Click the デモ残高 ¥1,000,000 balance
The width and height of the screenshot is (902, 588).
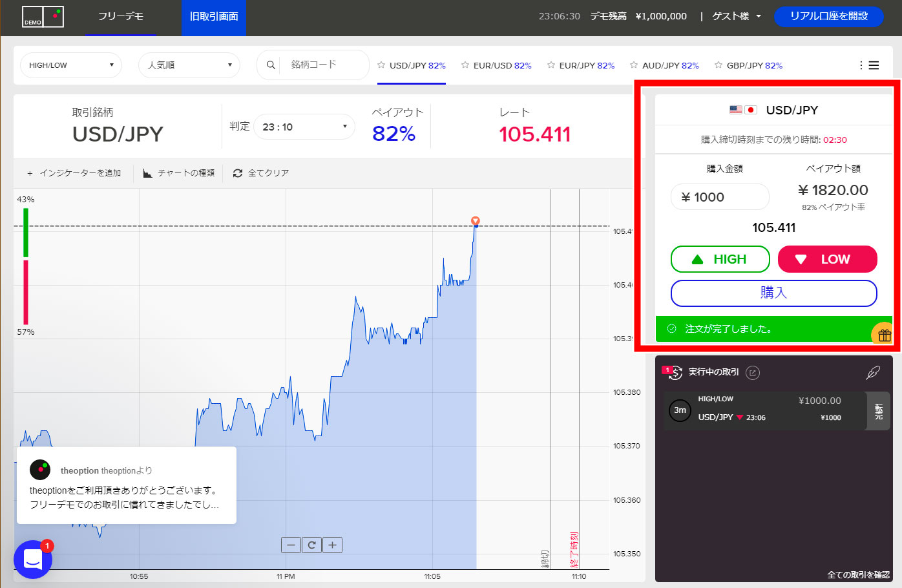pyautogui.click(x=638, y=16)
